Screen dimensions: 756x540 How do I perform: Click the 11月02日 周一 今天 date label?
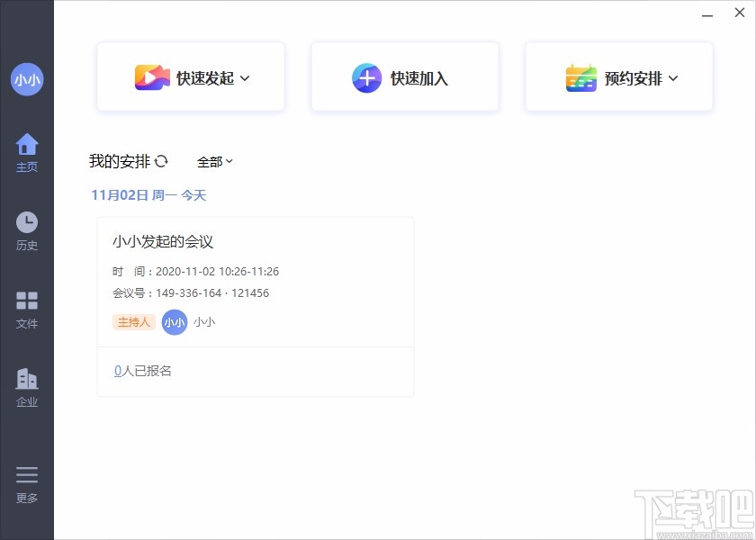148,194
